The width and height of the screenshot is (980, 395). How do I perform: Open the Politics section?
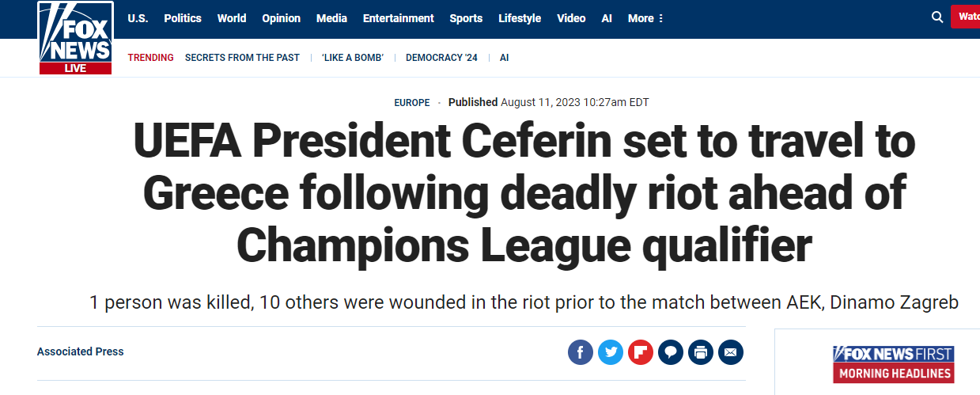(183, 18)
